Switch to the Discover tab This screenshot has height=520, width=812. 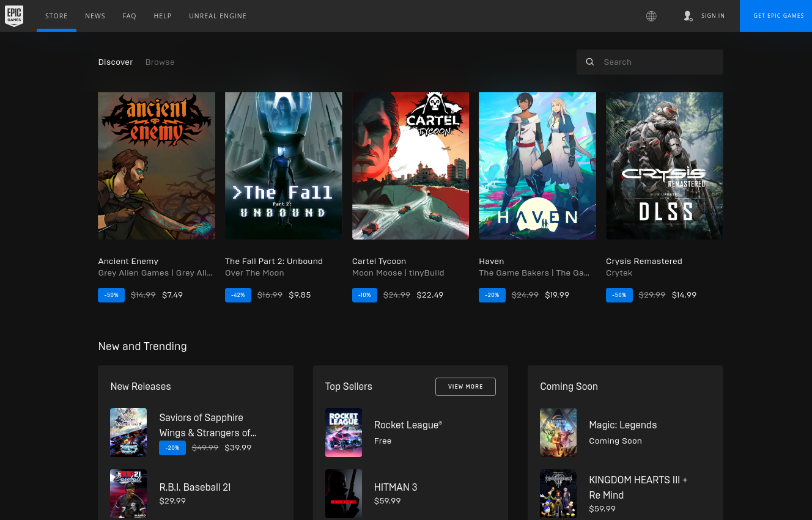point(116,62)
